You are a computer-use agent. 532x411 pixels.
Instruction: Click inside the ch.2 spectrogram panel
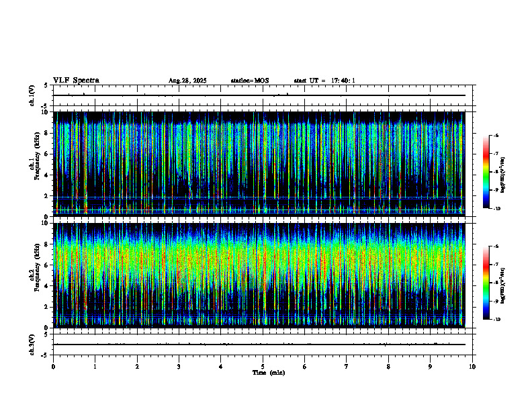[x=259, y=275]
